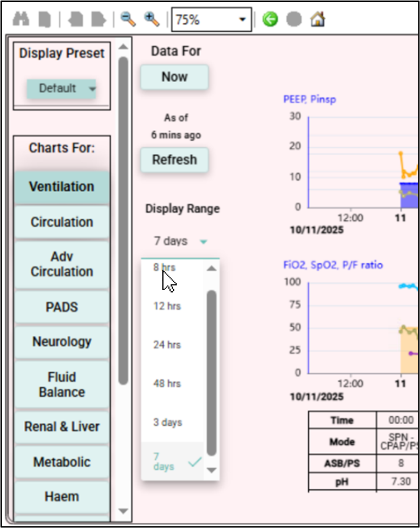Image resolution: width=420 pixels, height=528 pixels.
Task: Click range list scroll down arrow
Action: (x=211, y=470)
